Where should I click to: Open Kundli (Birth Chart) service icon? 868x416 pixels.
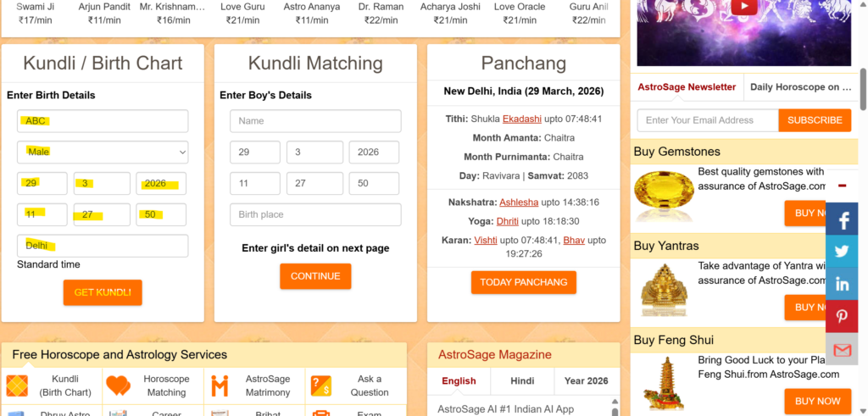(x=17, y=385)
